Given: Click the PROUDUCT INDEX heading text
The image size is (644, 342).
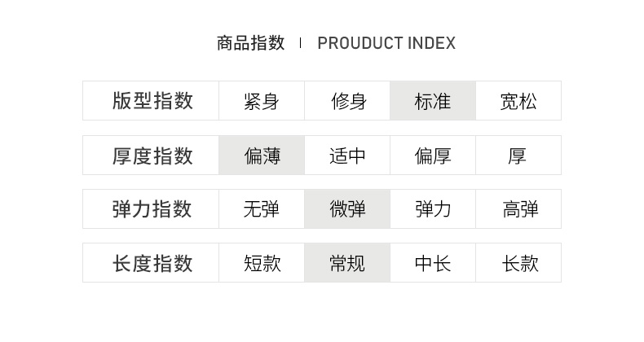Looking at the screenshot, I should coord(386,43).
